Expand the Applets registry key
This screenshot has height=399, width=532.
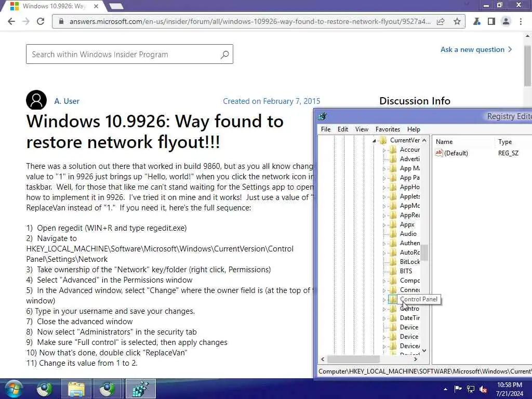tap(384, 197)
